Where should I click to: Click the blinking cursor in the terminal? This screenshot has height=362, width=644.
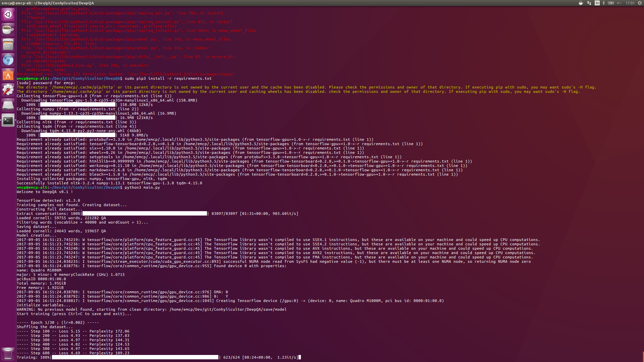[x=300, y=357]
